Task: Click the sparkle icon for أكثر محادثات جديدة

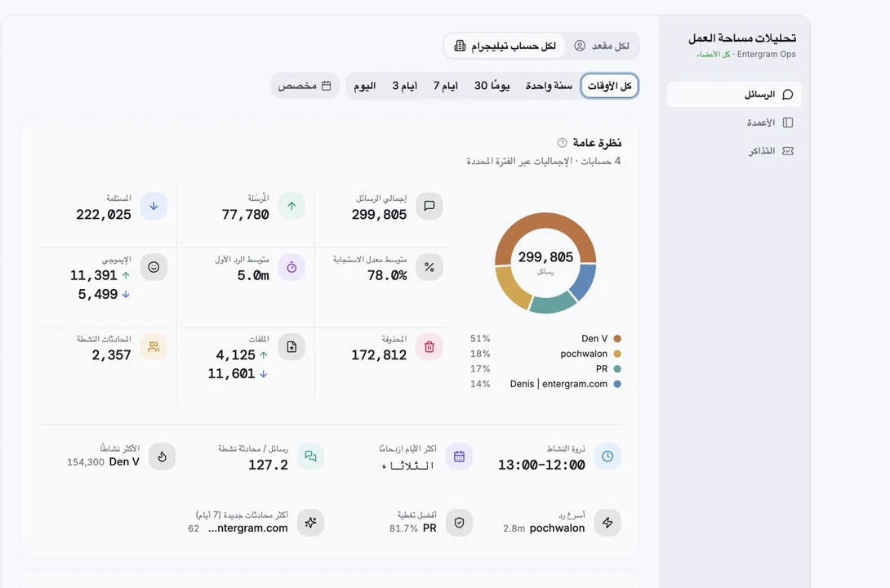Action: (x=310, y=522)
